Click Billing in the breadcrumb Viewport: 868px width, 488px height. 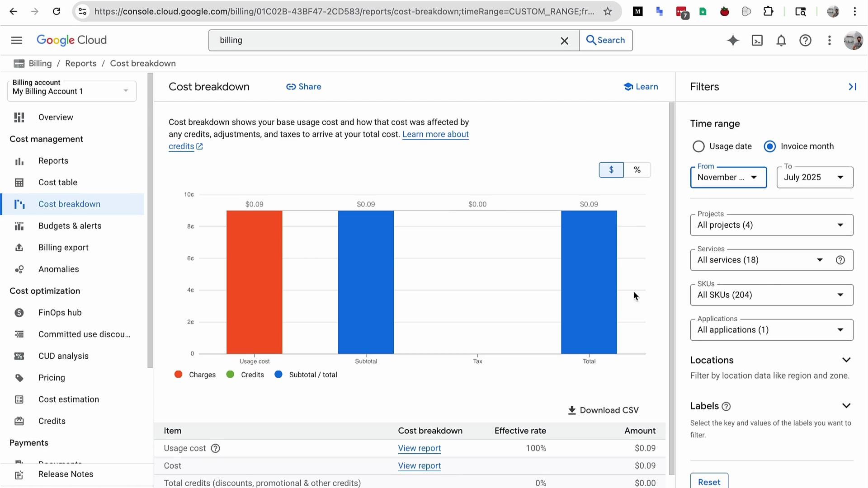[40, 63]
